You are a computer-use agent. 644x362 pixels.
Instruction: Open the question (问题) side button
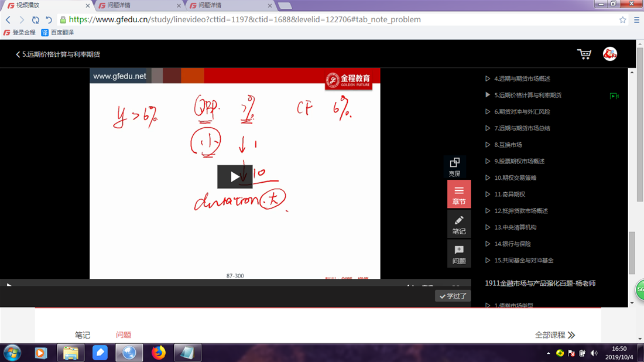(459, 254)
